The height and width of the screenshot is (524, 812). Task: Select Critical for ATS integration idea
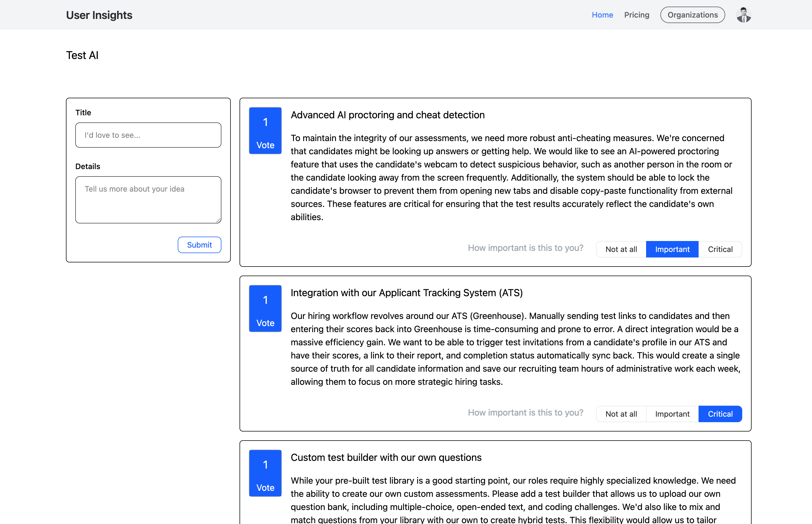pyautogui.click(x=720, y=414)
